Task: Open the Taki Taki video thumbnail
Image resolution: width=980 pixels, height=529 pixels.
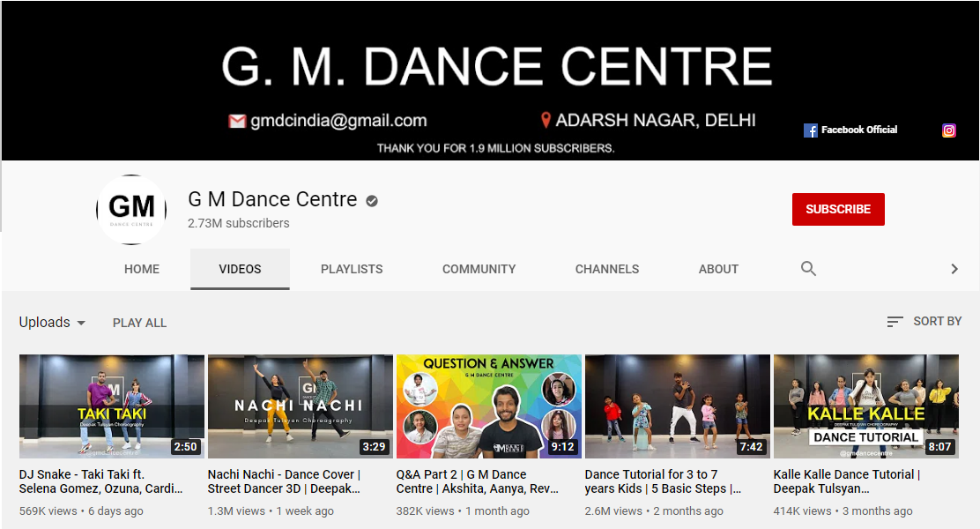Action: pyautogui.click(x=112, y=406)
